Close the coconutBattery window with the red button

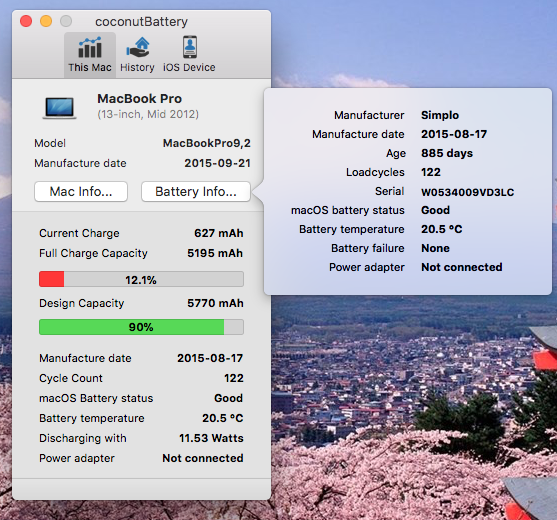[26, 21]
